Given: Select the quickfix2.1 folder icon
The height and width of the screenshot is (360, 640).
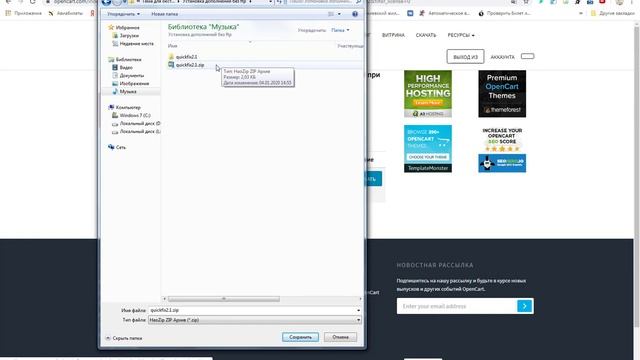Looking at the screenshot, I should pyautogui.click(x=171, y=57).
